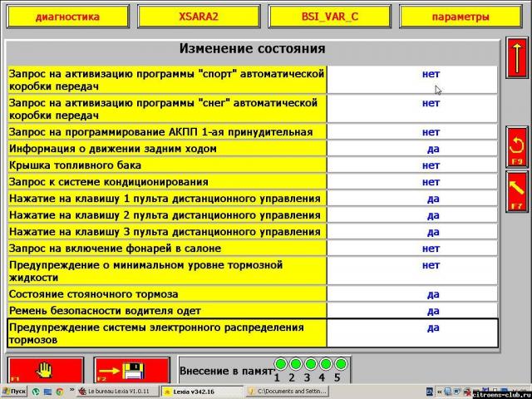532x399 pixels.
Task: Click value 'нет' for interior lights request
Action: pos(431,249)
